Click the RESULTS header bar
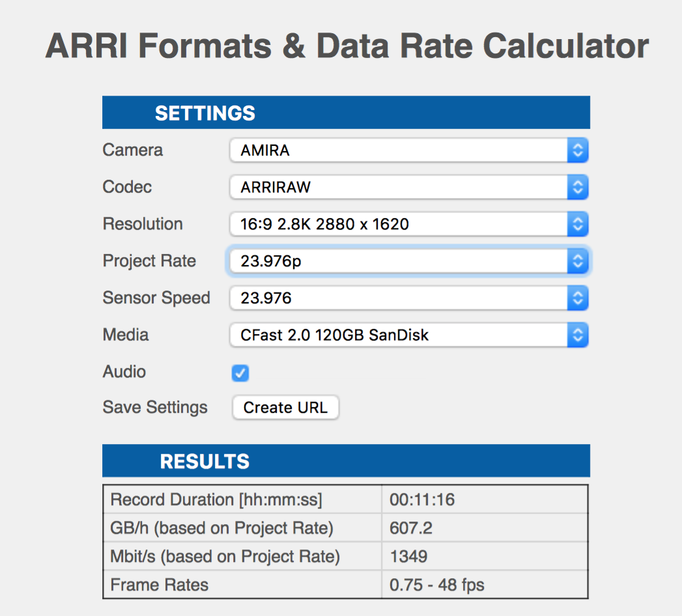The image size is (682, 616). tap(345, 460)
